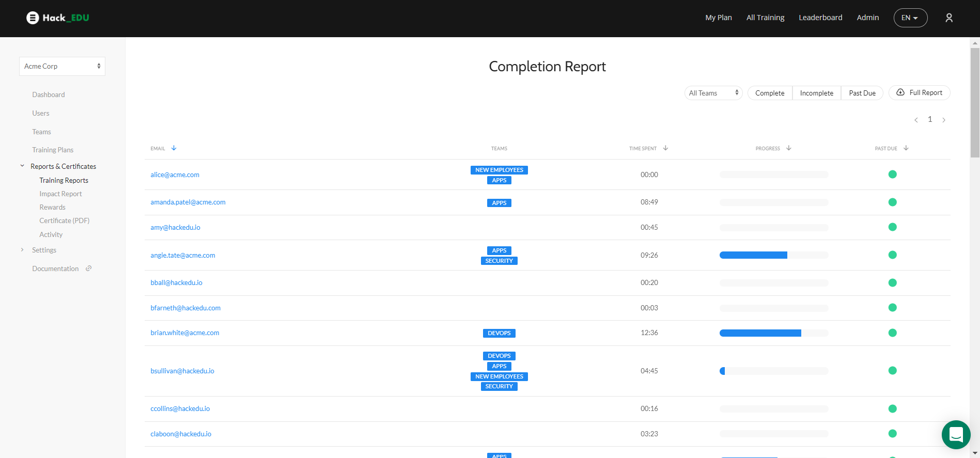The height and width of the screenshot is (458, 980).
Task: Open the All Teams filter dropdown
Action: (713, 93)
